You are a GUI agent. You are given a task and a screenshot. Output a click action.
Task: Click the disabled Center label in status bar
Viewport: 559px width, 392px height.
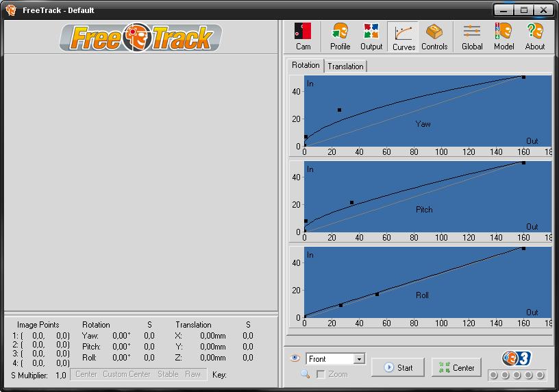tap(86, 374)
